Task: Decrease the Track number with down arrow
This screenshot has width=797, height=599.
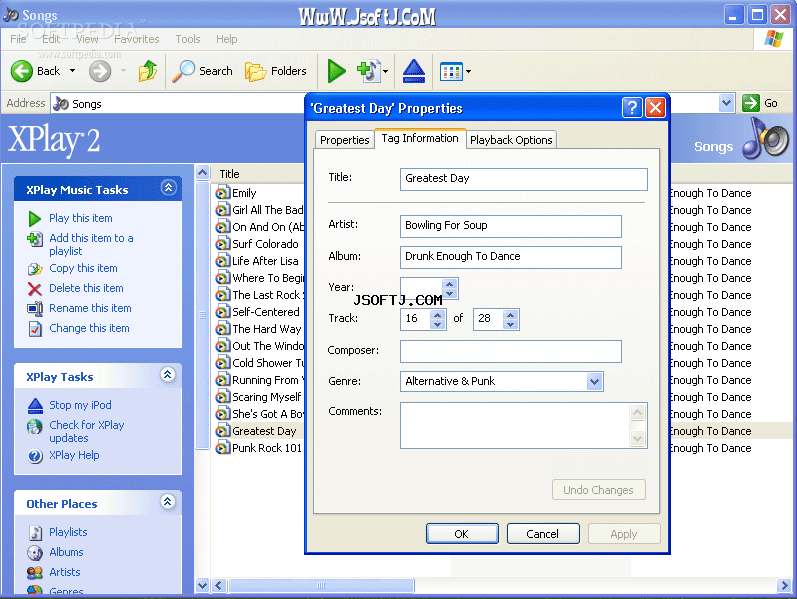Action: pos(437,324)
